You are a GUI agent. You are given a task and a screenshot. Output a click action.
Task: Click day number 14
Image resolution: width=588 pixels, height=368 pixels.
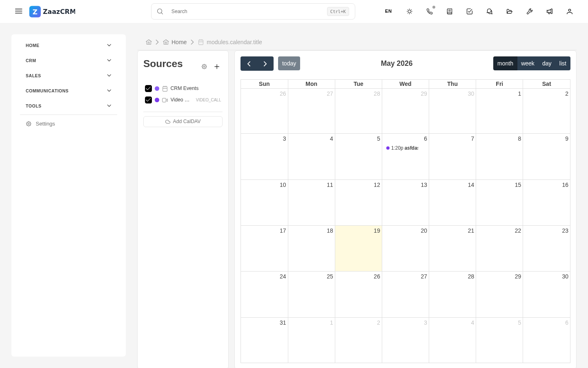(471, 185)
